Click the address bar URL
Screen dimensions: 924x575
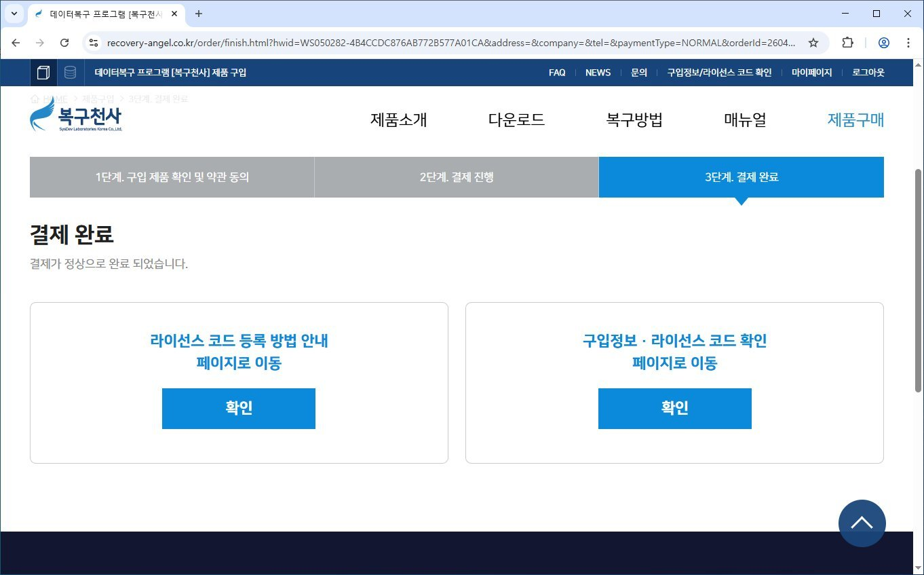pos(451,43)
